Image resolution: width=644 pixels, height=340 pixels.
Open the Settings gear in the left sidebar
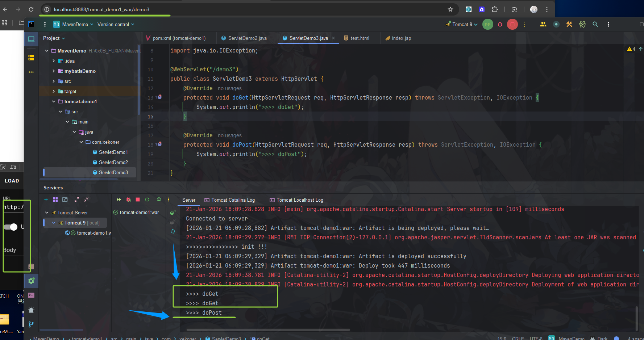pyautogui.click(x=31, y=281)
